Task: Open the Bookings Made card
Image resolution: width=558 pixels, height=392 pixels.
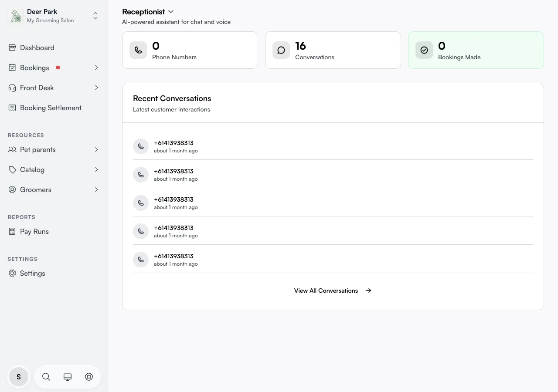Action: [x=476, y=50]
